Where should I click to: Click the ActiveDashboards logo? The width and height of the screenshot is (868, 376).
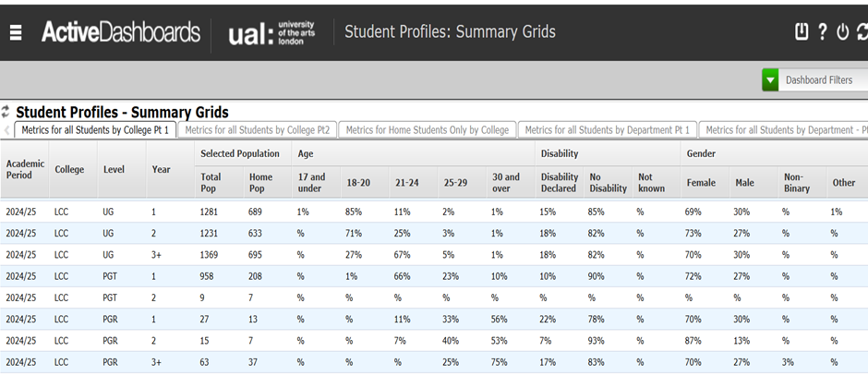point(120,32)
